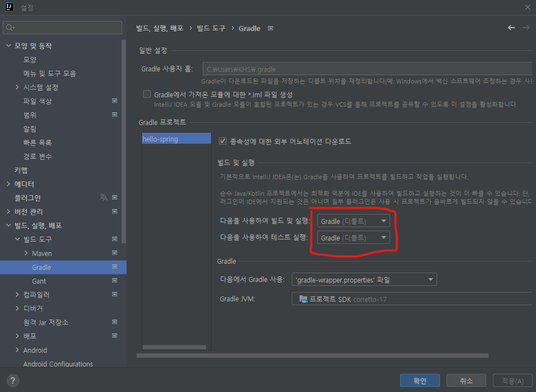The width and height of the screenshot is (536, 392).
Task: Expand the Maven tree node
Action: 26,253
